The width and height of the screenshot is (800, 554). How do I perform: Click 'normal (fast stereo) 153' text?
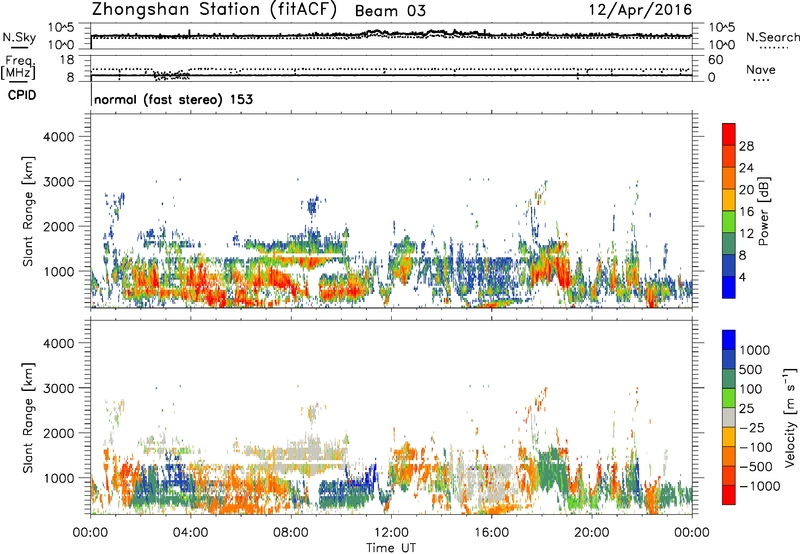(173, 99)
